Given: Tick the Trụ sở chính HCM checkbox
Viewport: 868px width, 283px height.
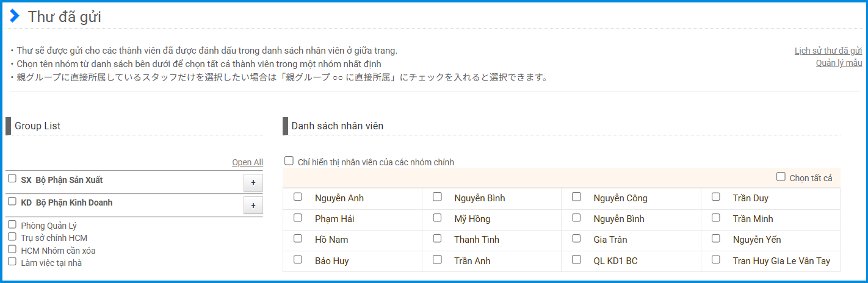Looking at the screenshot, I should (12, 237).
